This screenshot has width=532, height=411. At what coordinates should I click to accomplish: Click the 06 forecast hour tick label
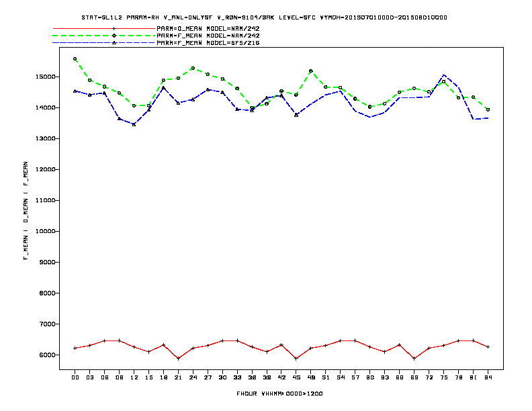click(105, 377)
